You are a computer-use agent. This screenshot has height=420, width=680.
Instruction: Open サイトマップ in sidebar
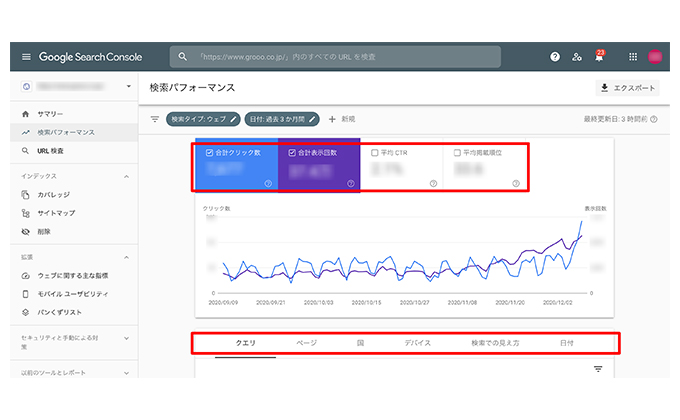tap(74, 213)
